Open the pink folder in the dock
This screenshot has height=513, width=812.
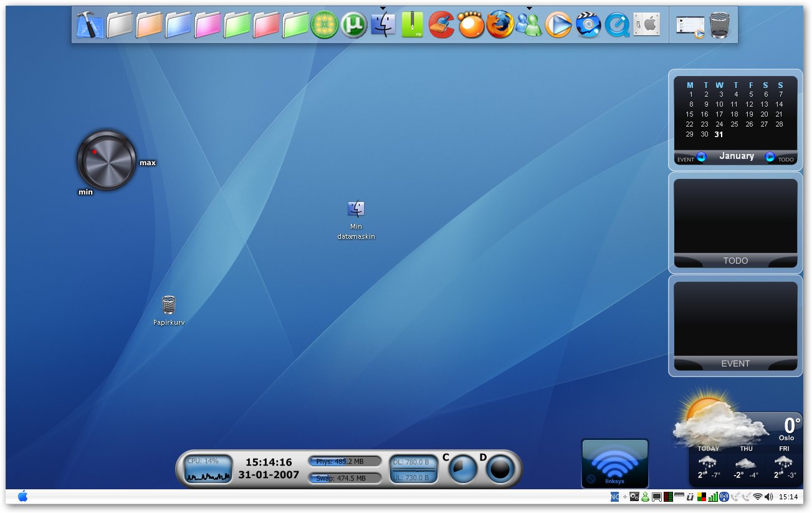click(208, 26)
